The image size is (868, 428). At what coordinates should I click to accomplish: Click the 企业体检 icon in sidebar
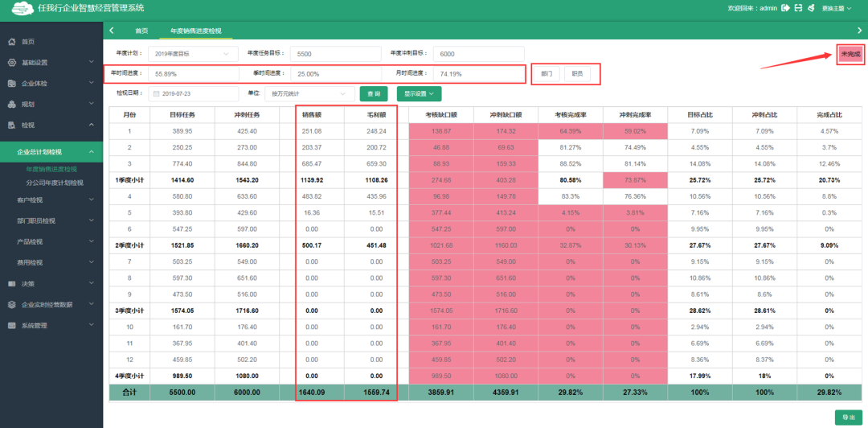click(12, 84)
